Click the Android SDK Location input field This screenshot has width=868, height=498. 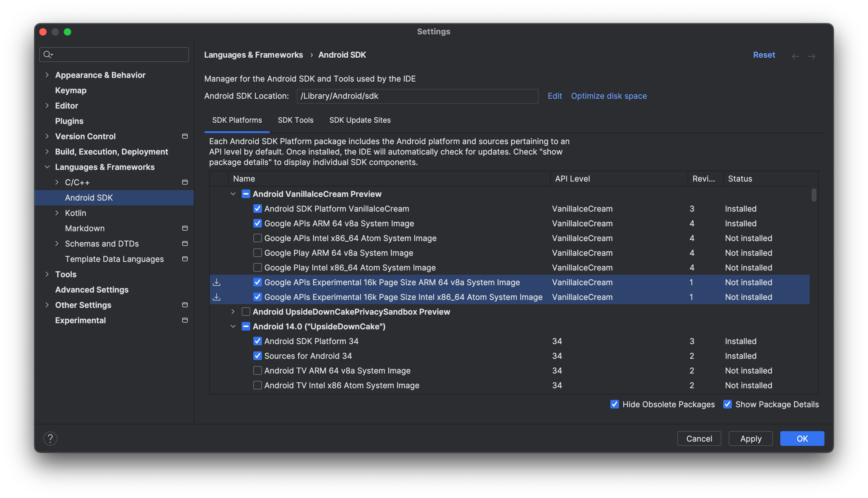417,95
